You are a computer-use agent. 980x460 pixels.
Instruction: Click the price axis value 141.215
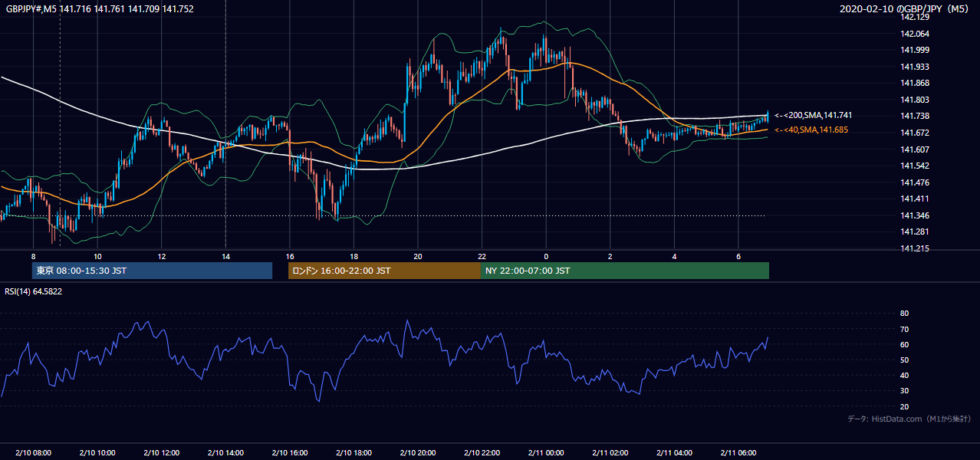[x=915, y=248]
